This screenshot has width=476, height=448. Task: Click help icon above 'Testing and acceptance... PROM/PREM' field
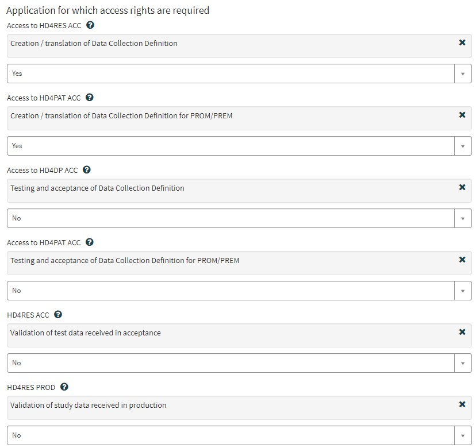click(90, 242)
